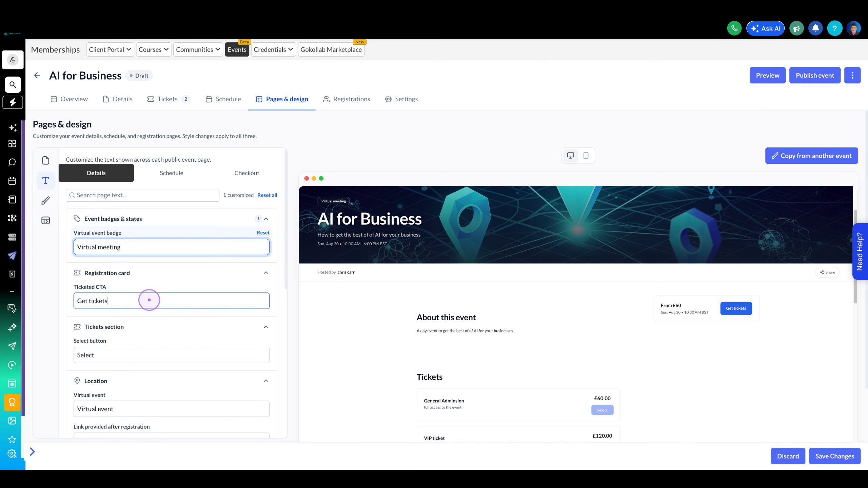Click the Publish event button

815,75
